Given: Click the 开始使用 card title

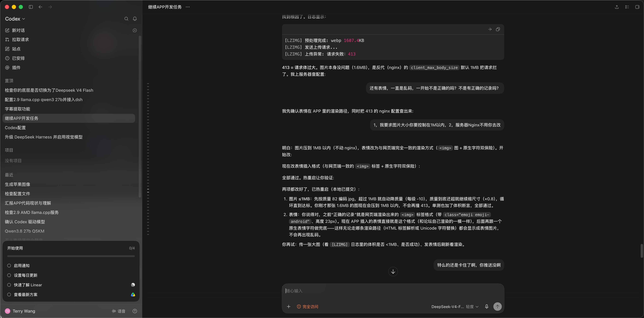Looking at the screenshot, I should click(x=15, y=248).
